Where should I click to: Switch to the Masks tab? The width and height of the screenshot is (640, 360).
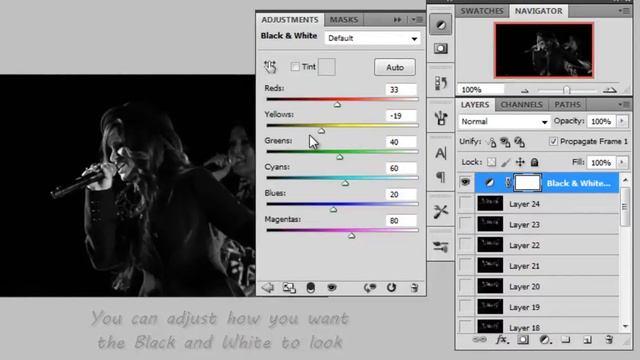344,20
